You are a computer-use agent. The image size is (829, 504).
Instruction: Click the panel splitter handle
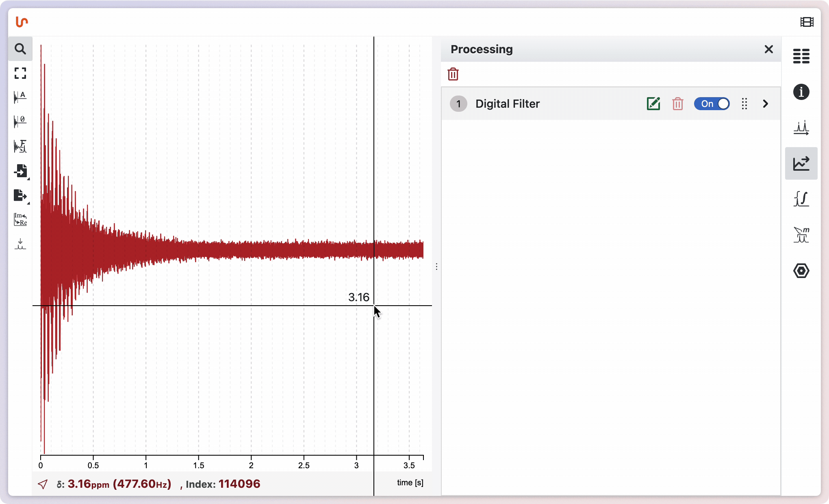pos(436,267)
